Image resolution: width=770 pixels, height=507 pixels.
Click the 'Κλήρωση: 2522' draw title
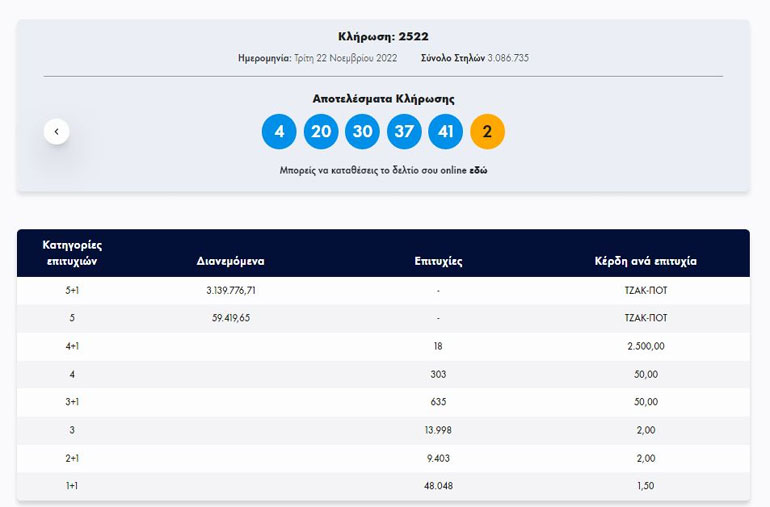coord(383,37)
